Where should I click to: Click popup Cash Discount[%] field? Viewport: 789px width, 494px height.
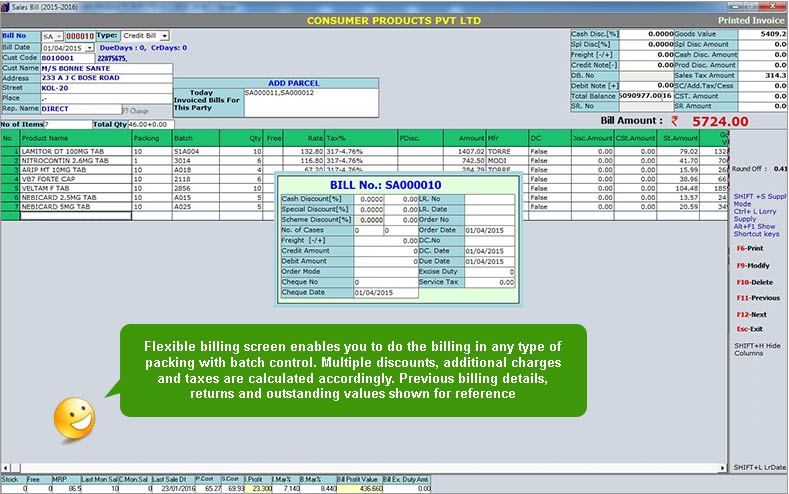pyautogui.click(x=369, y=199)
